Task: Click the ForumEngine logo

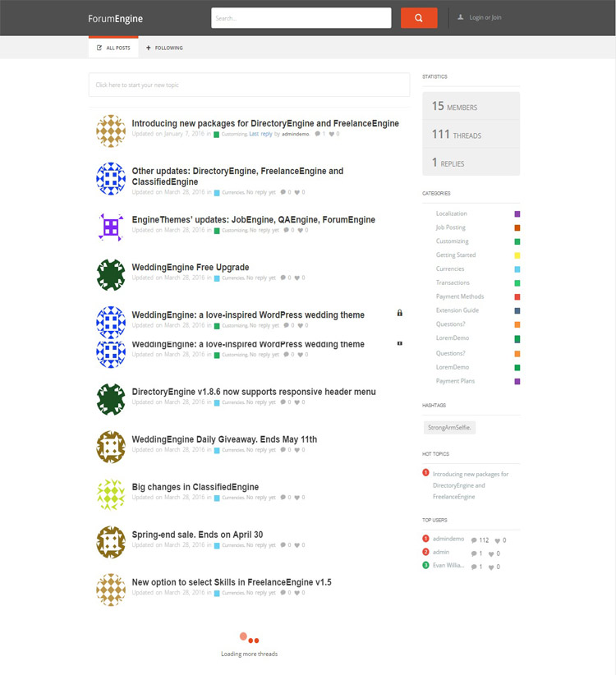Action: click(115, 19)
